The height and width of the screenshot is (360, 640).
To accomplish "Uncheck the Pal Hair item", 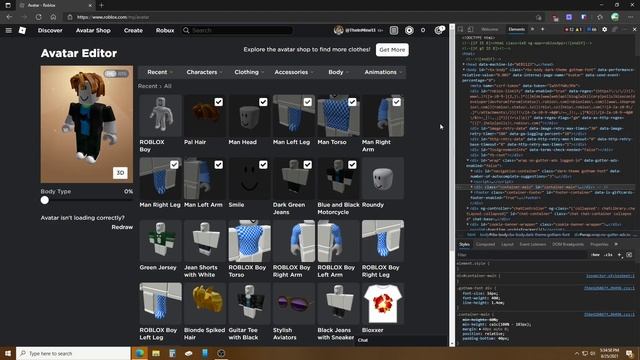I will pos(219,102).
